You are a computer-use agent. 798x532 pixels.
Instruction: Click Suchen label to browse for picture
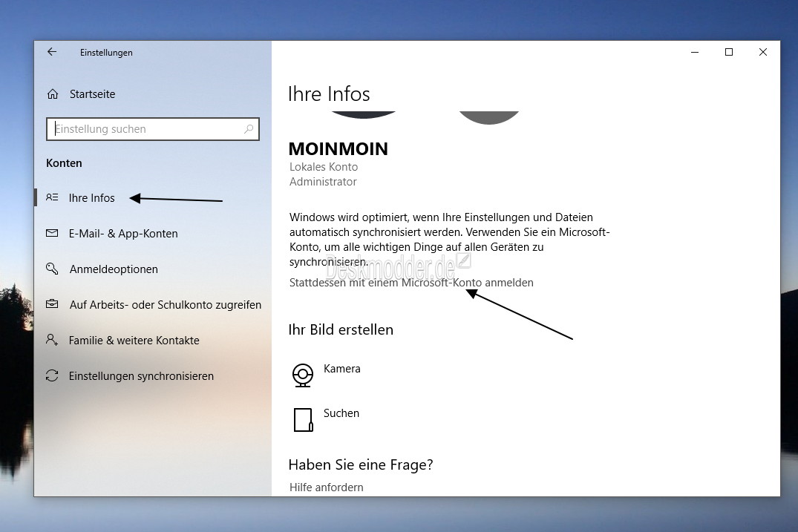click(341, 413)
